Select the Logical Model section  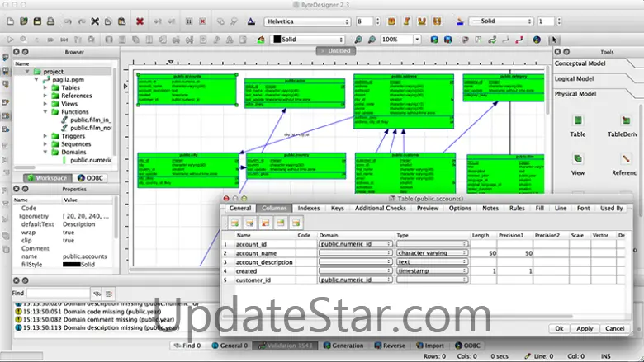[x=574, y=78]
